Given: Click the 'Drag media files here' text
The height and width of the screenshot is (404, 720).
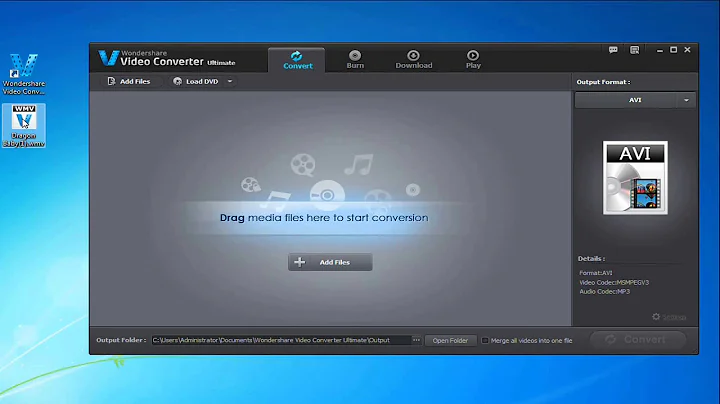Looking at the screenshot, I should [x=324, y=218].
